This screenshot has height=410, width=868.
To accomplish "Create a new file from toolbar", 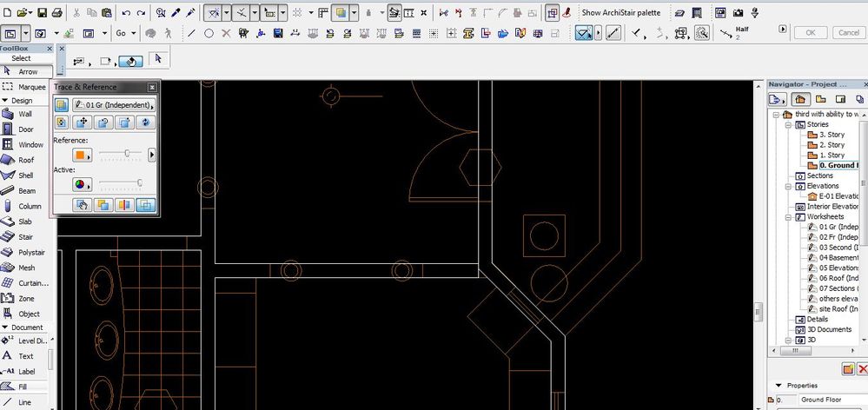I will click(x=7, y=12).
